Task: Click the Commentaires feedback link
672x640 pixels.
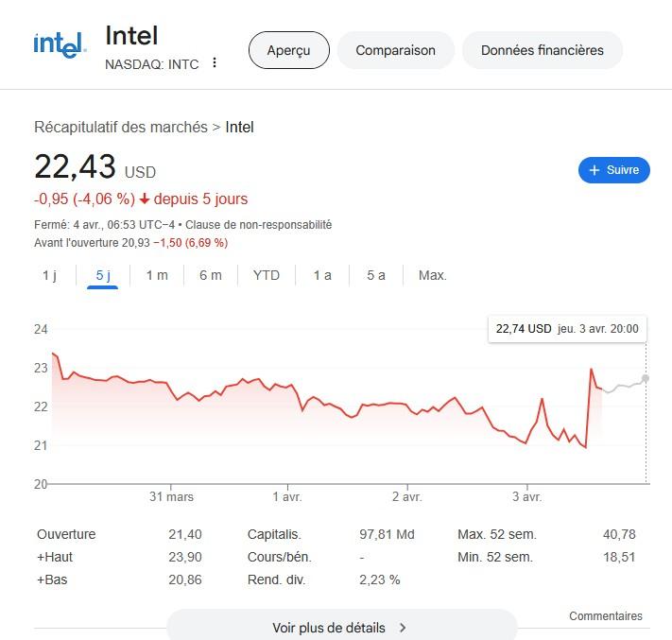Action: point(605,616)
